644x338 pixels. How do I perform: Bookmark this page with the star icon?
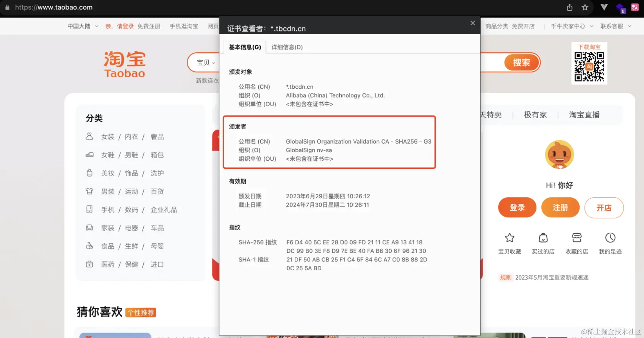(585, 7)
